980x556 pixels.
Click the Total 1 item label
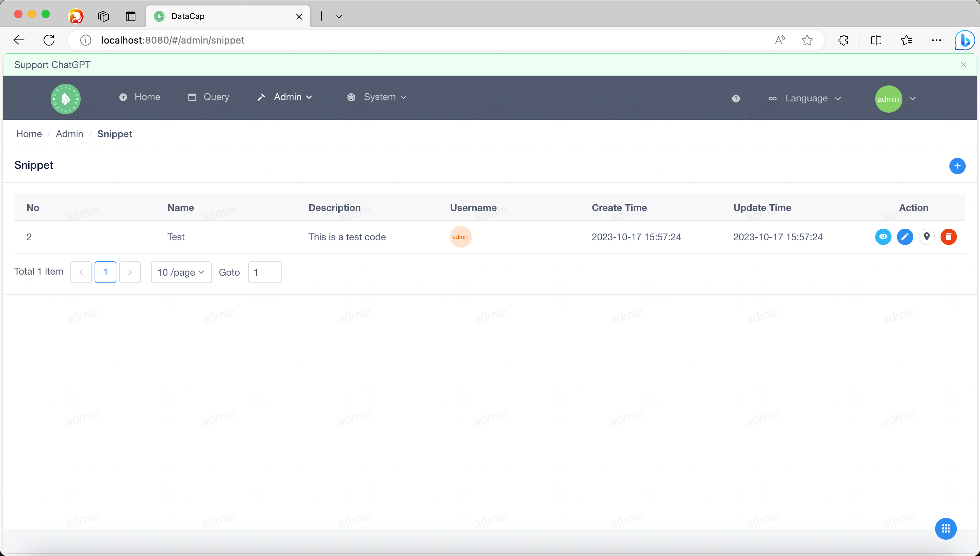coord(38,272)
